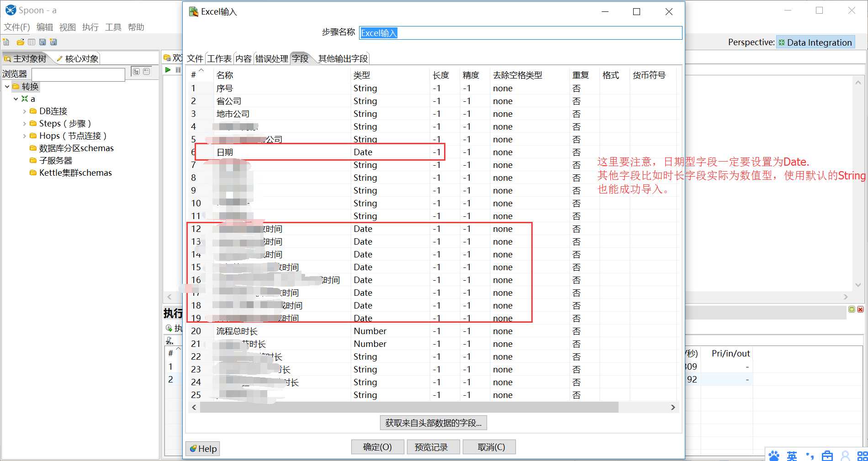Switch to the 工作表 tab
Screen dimensions: 868x461
tap(219, 58)
